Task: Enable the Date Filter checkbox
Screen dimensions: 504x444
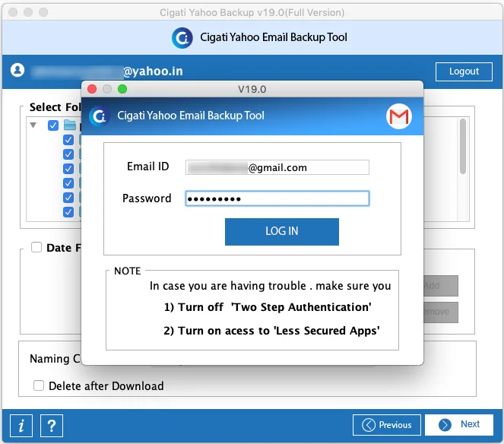Action: (x=36, y=247)
